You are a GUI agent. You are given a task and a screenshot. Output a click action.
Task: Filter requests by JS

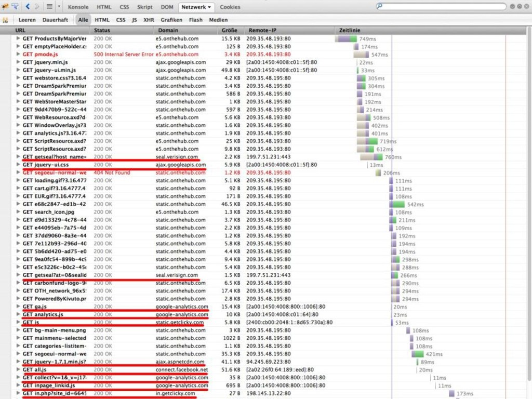point(135,20)
